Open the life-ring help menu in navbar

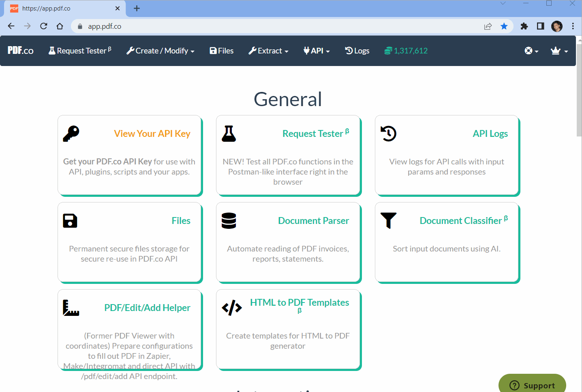pyautogui.click(x=531, y=51)
